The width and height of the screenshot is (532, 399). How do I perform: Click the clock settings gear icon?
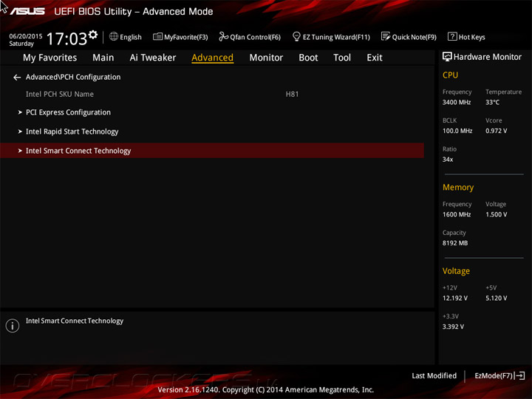pos(93,35)
